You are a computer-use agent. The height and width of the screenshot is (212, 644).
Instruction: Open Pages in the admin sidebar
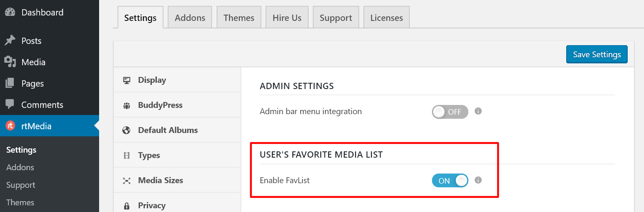point(49,83)
